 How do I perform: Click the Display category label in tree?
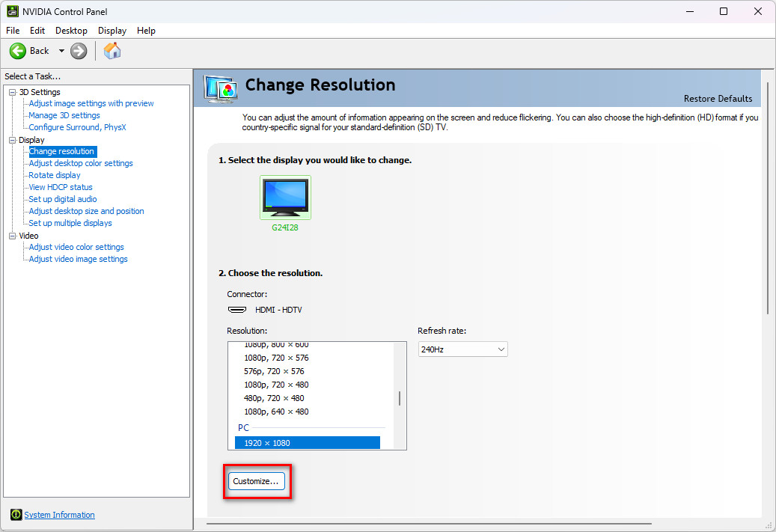(31, 140)
